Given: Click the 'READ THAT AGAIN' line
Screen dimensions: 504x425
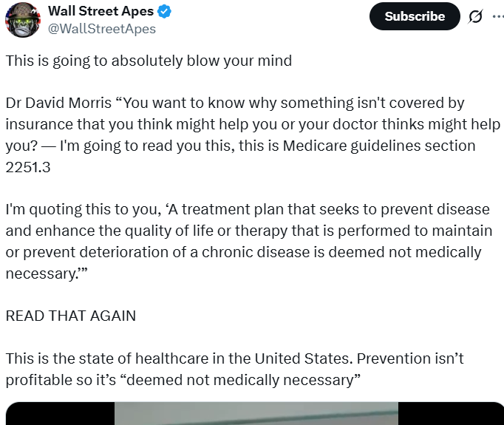Looking at the screenshot, I should point(71,316).
